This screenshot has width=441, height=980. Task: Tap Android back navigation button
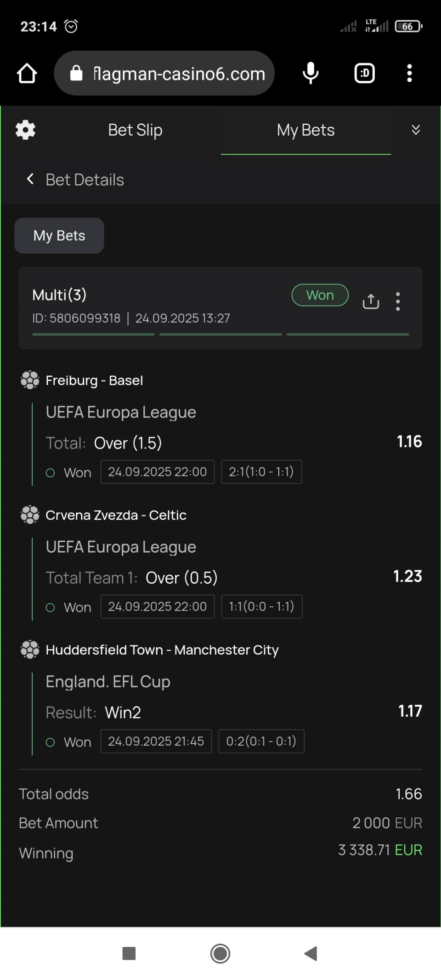pyautogui.click(x=311, y=953)
